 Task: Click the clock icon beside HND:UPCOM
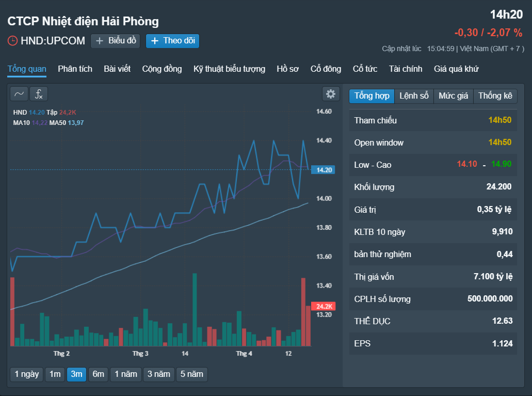12,41
